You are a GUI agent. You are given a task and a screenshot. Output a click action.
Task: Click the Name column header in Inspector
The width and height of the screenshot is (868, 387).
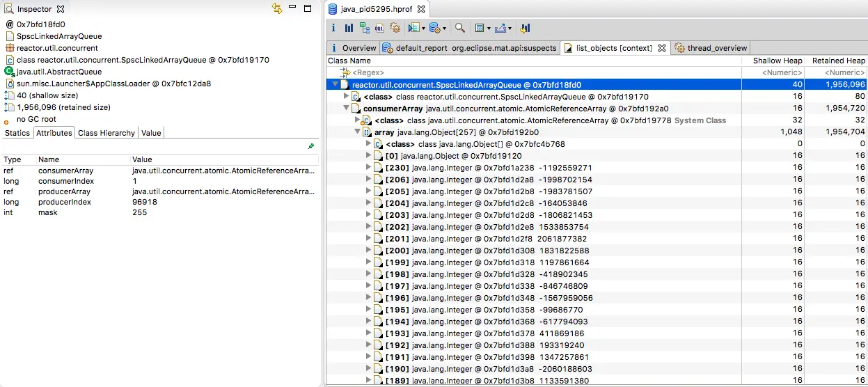click(x=82, y=159)
